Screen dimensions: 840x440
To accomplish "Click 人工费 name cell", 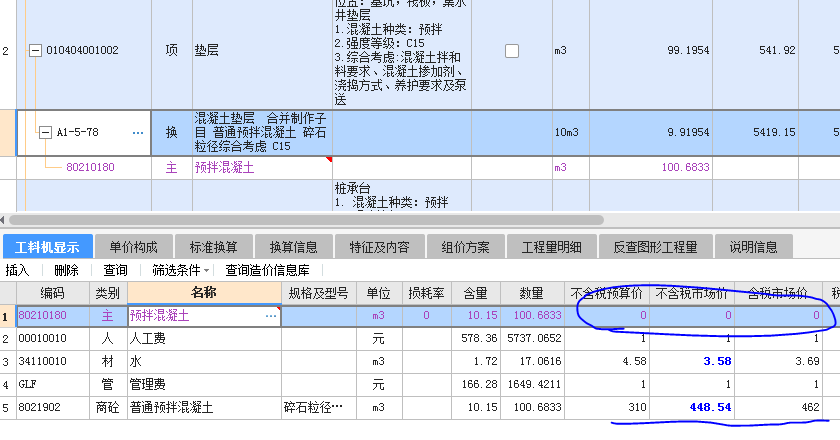I will 204,339.
